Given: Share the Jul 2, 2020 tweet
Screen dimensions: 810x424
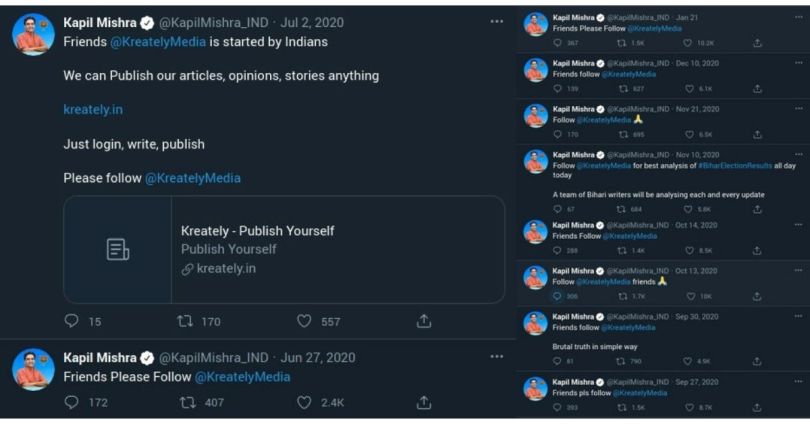Looking at the screenshot, I should [x=424, y=321].
